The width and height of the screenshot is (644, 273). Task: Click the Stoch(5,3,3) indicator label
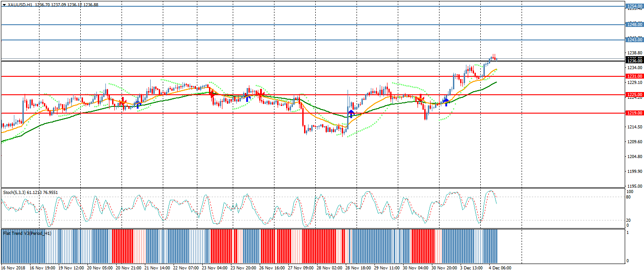(30, 192)
